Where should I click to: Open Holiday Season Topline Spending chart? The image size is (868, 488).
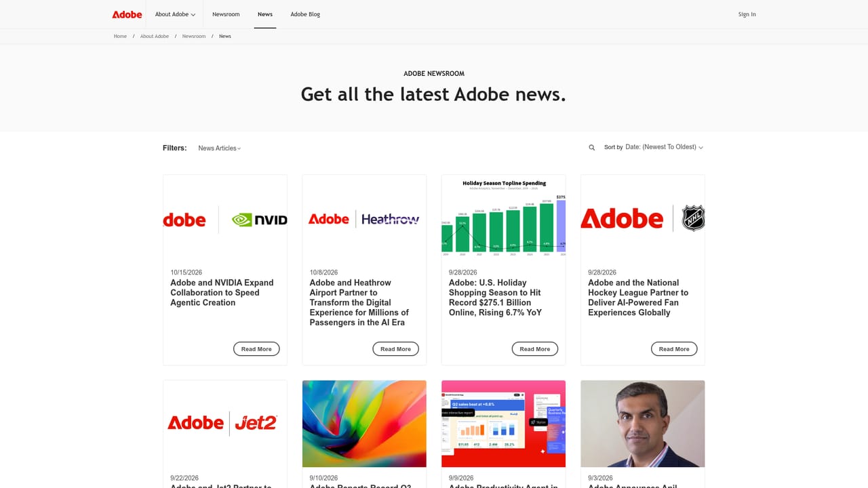[503, 220]
